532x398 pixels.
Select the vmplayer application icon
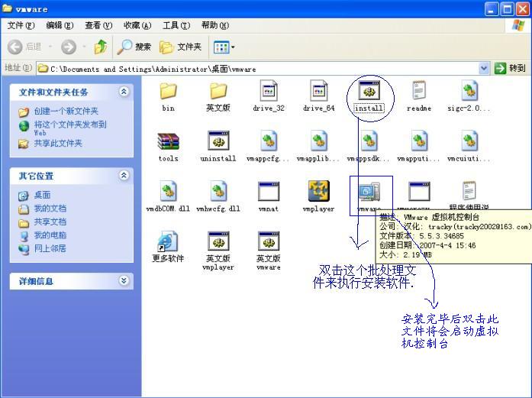coord(318,192)
